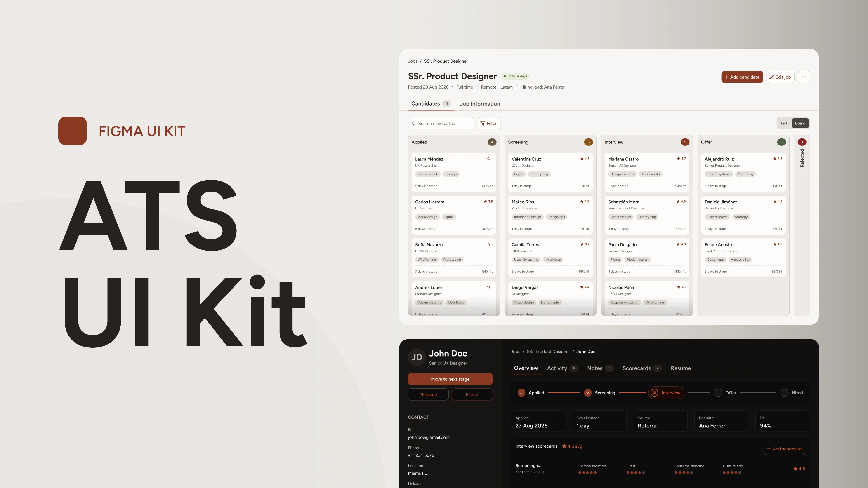Switch candidates view to List
The image size is (868, 488).
pyautogui.click(x=784, y=123)
